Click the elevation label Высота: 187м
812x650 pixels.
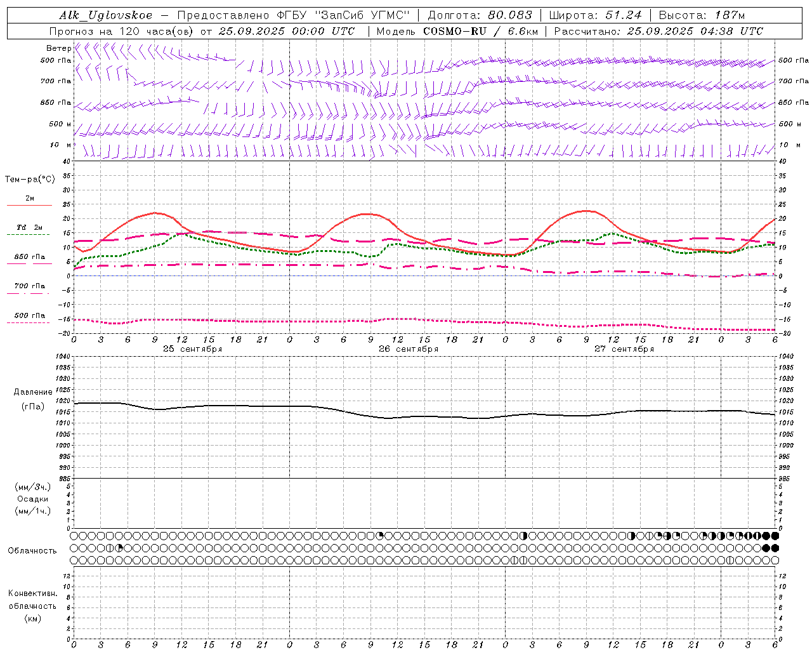point(702,16)
